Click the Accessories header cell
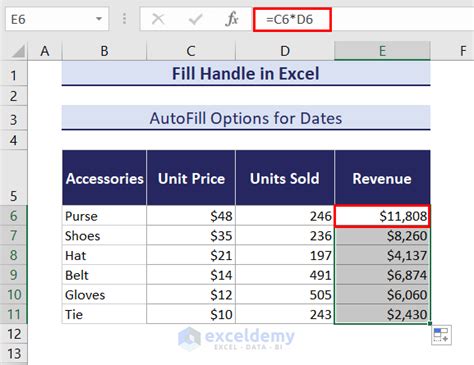 [x=104, y=178]
